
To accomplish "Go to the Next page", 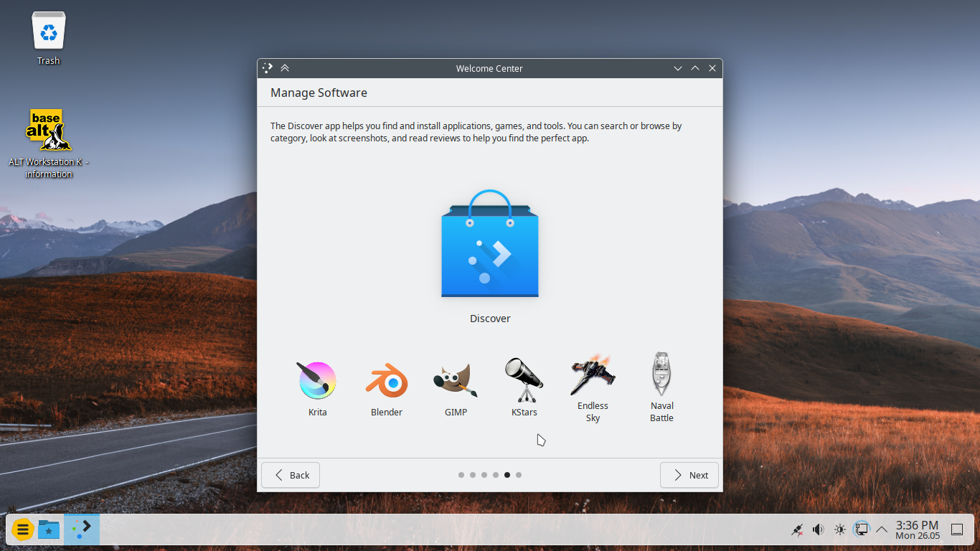I will (689, 475).
